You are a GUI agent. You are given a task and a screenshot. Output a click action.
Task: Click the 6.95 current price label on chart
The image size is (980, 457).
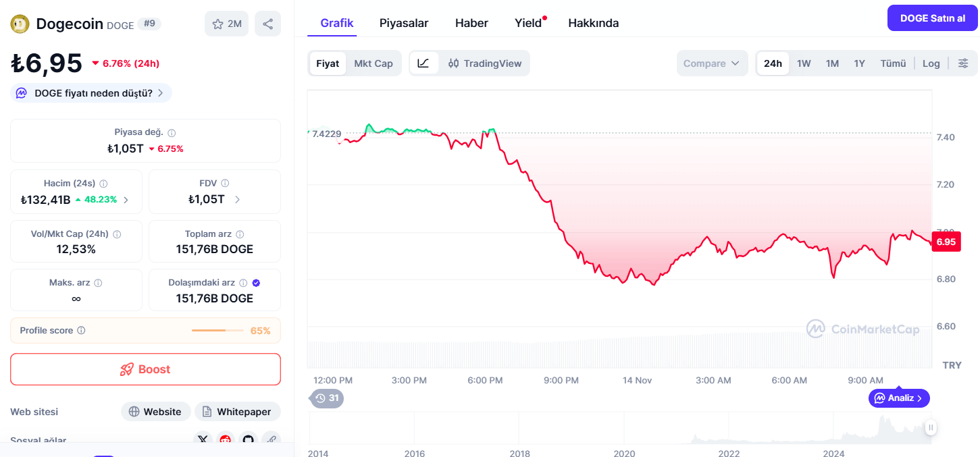(946, 242)
